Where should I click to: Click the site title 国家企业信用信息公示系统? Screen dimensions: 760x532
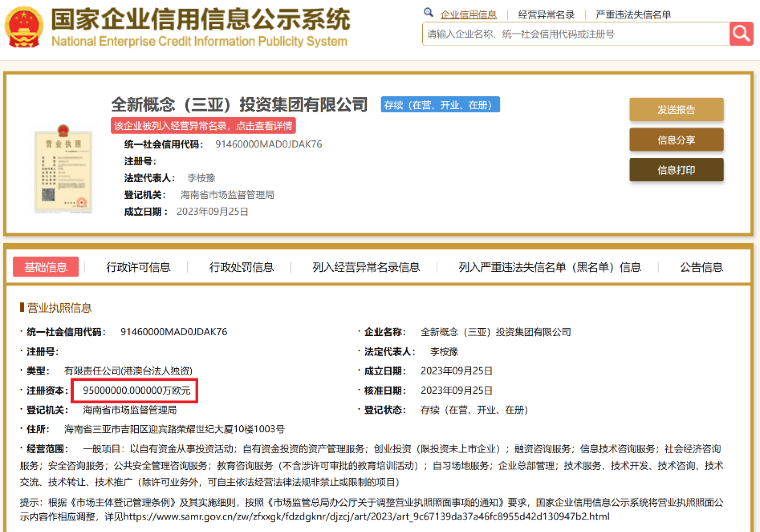[200, 19]
